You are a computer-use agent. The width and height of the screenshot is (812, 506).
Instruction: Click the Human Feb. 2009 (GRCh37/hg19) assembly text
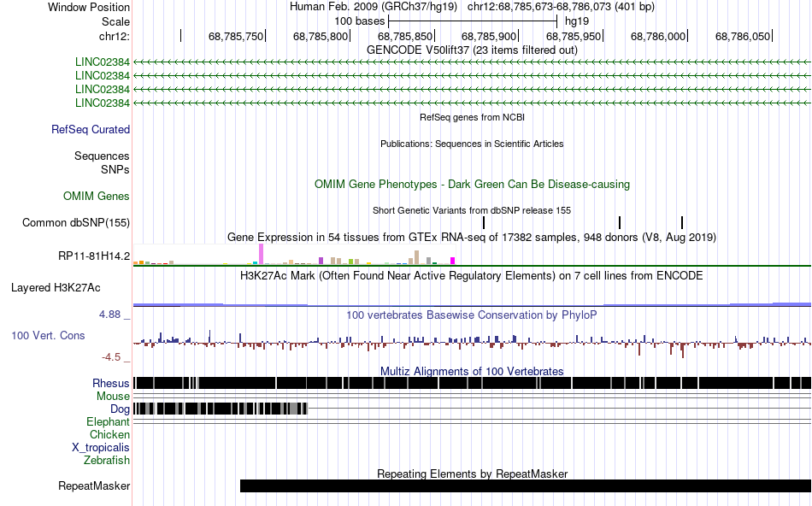(374, 7)
